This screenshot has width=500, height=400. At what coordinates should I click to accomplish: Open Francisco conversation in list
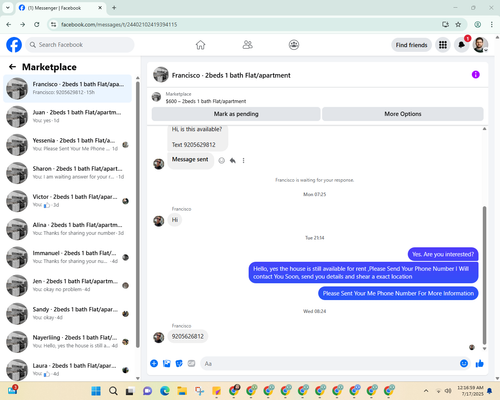click(68, 88)
